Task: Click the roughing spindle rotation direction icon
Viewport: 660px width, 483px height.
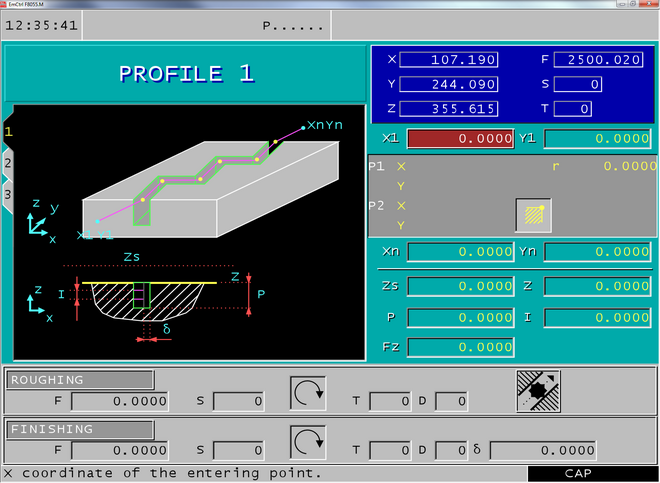Action: [308, 391]
